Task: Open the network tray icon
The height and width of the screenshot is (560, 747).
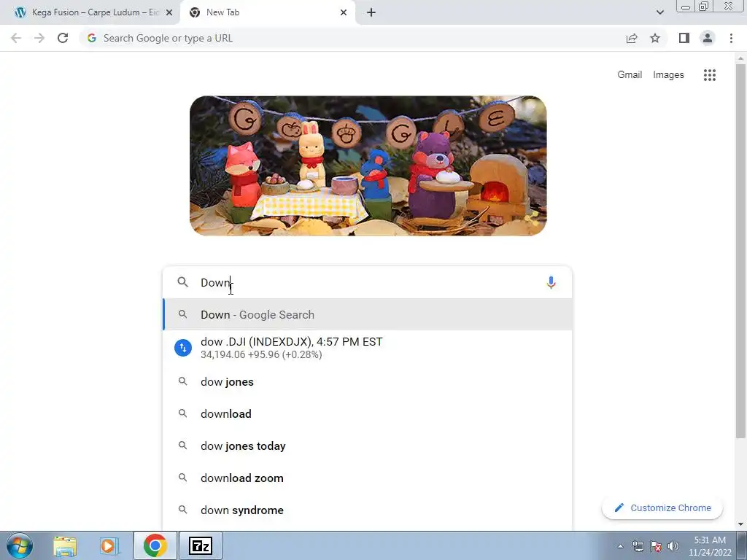Action: coord(638,546)
